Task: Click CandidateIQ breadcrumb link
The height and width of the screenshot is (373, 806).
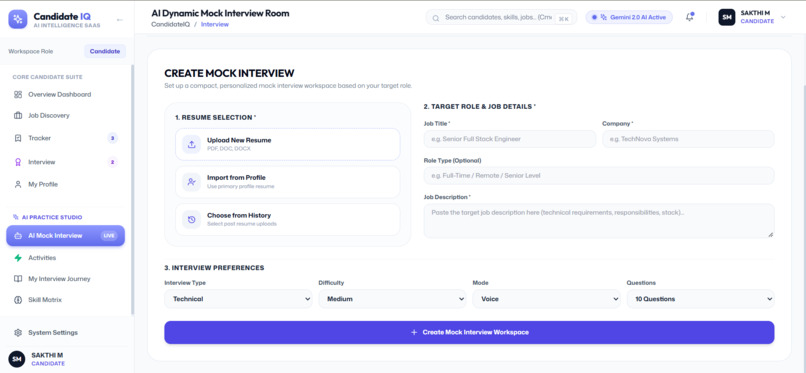Action: click(x=171, y=24)
